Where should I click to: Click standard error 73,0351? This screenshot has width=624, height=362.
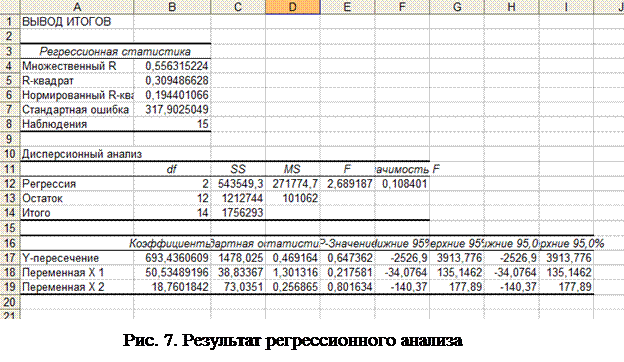click(238, 287)
